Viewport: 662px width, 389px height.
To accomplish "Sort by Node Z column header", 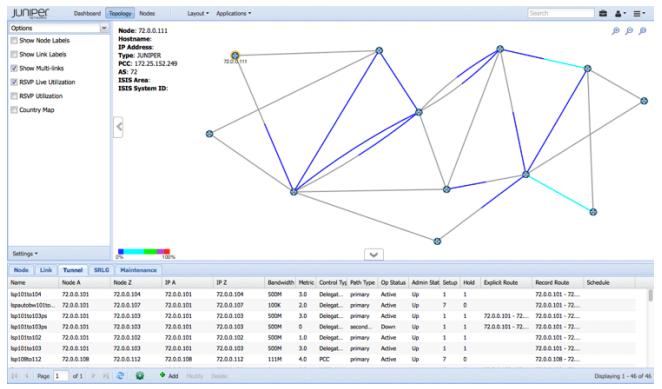I will tap(136, 283).
